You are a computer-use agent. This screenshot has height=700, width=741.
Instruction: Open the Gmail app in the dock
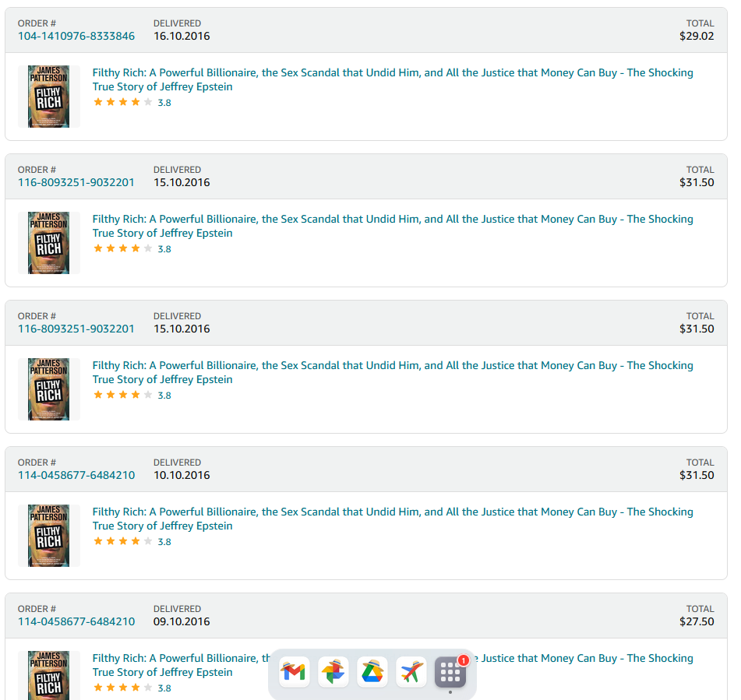(x=294, y=671)
